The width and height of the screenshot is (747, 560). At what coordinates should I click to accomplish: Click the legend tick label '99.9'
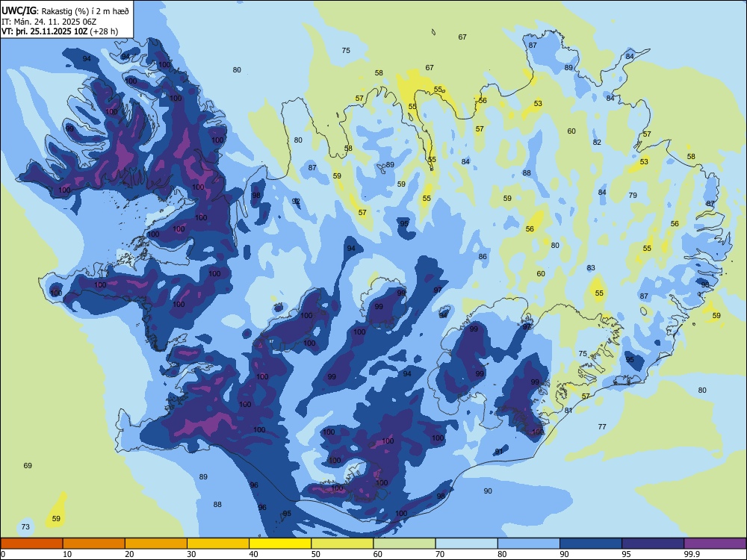692,554
